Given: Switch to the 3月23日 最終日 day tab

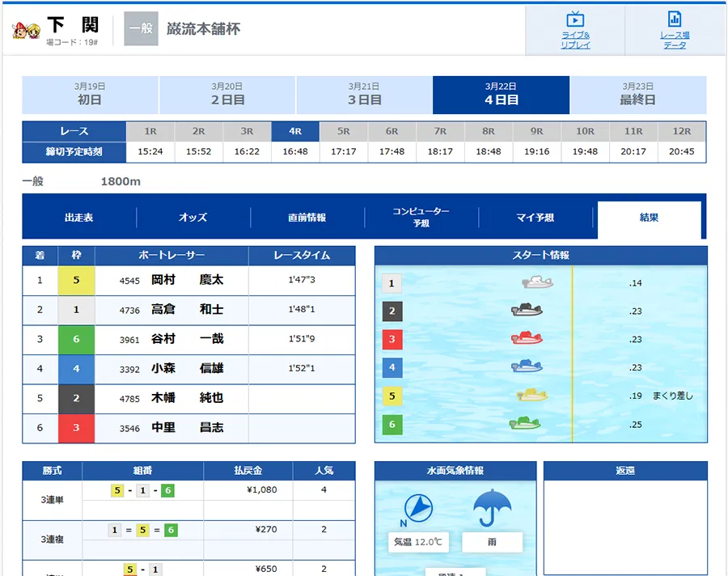Looking at the screenshot, I should (637, 95).
